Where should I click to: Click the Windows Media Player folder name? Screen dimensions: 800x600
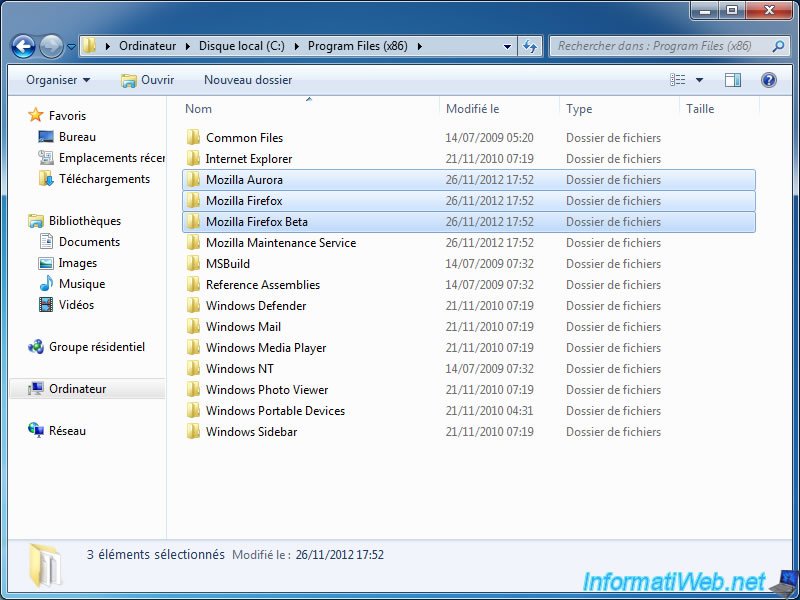pyautogui.click(x=266, y=347)
